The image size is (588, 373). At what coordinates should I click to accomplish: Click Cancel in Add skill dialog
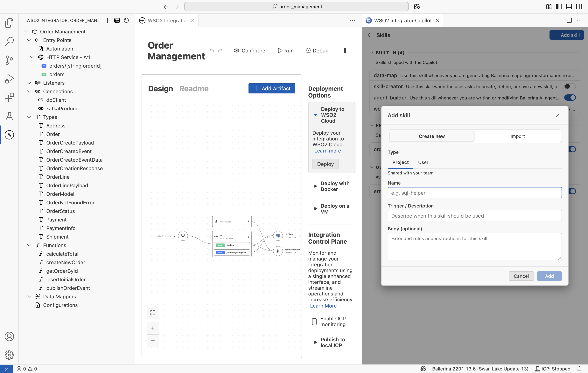[x=521, y=276]
